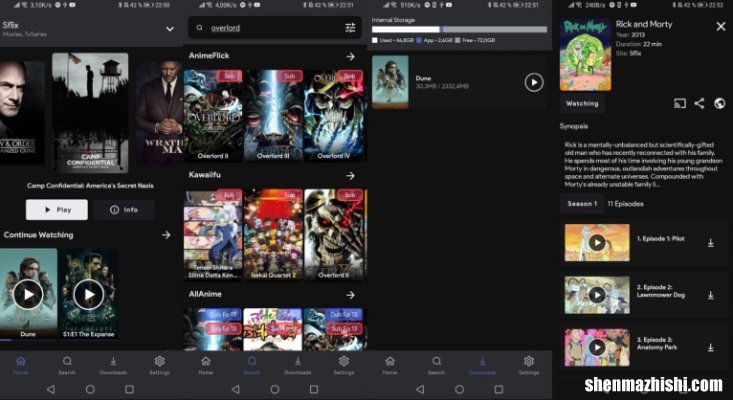Share Rick and Morty via share icon
Image resolution: width=733 pixels, height=400 pixels.
(699, 104)
